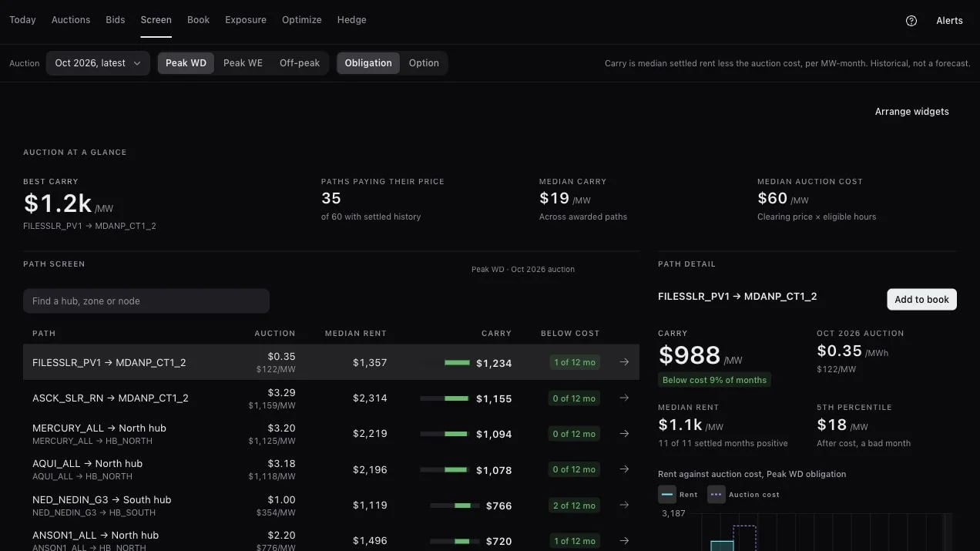The height and width of the screenshot is (551, 980).
Task: Click the $3.29 auction price
Action: point(281,392)
